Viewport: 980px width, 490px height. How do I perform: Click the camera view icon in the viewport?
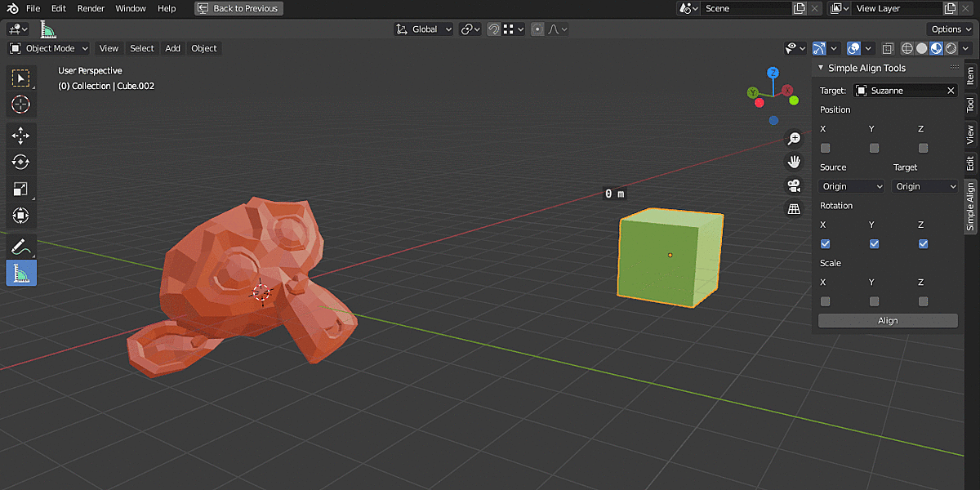[794, 185]
